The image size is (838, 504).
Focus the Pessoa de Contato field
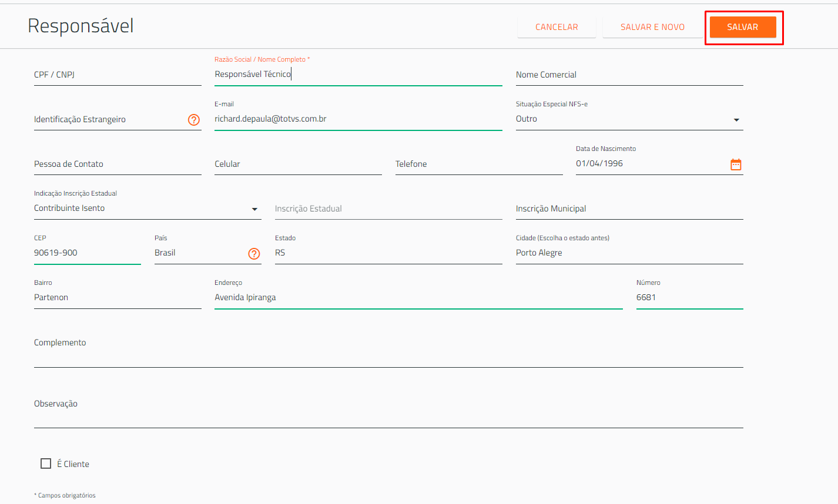(118, 164)
